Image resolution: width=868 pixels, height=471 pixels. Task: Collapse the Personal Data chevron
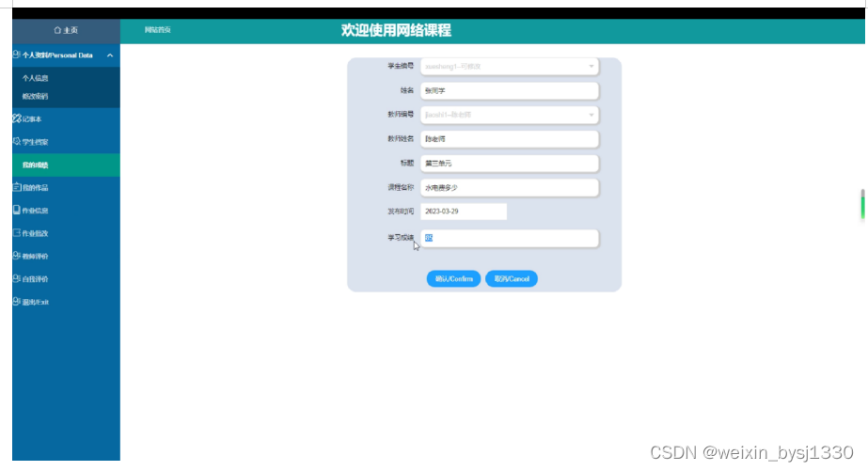(x=110, y=55)
